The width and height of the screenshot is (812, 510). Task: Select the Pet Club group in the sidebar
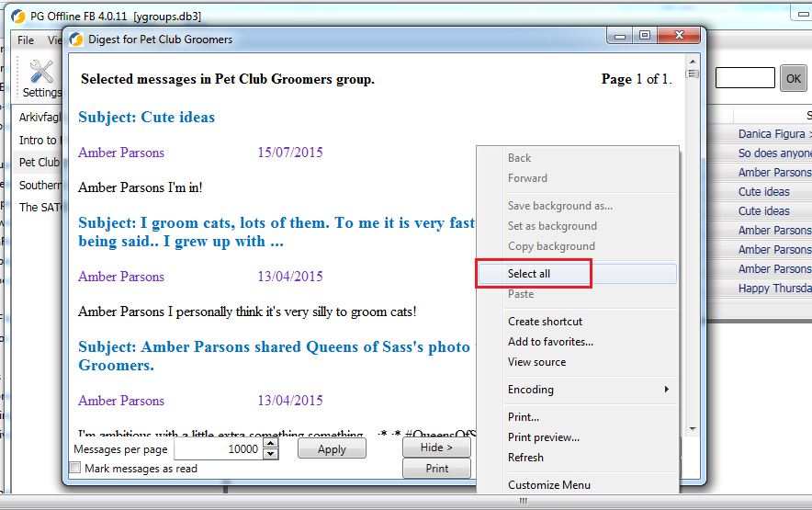pyautogui.click(x=39, y=163)
